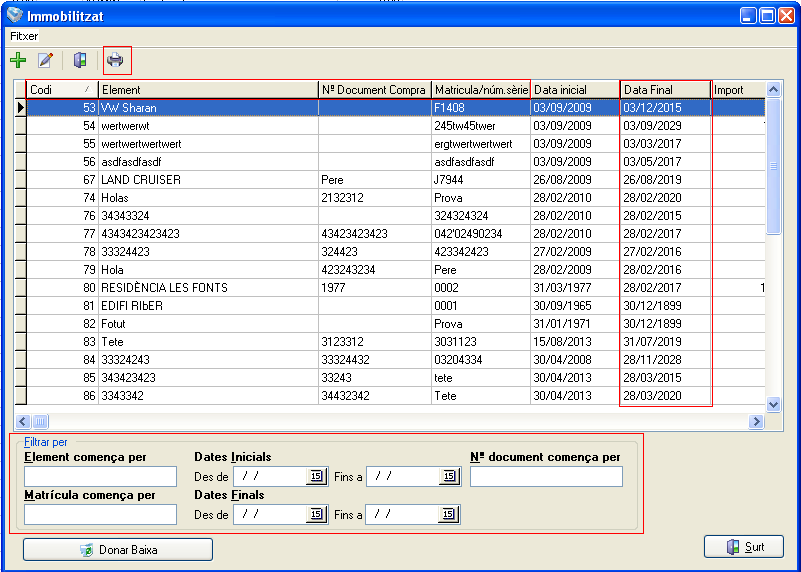Click the Surt button

point(744,547)
